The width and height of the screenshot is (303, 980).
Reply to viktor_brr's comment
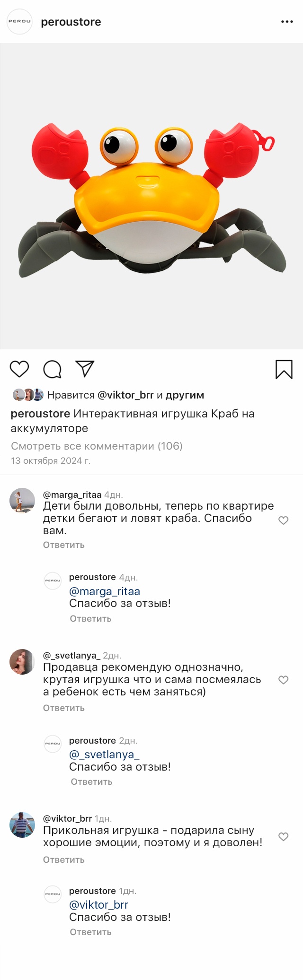coord(64,860)
